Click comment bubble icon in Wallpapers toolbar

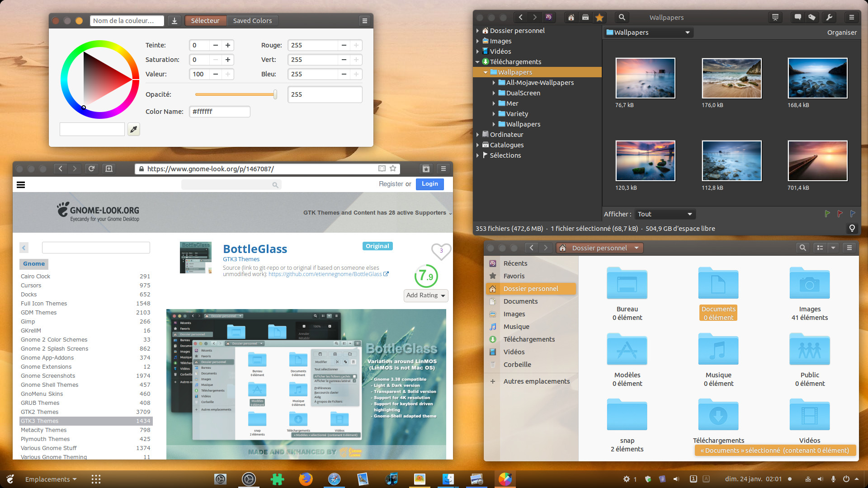pos(798,18)
